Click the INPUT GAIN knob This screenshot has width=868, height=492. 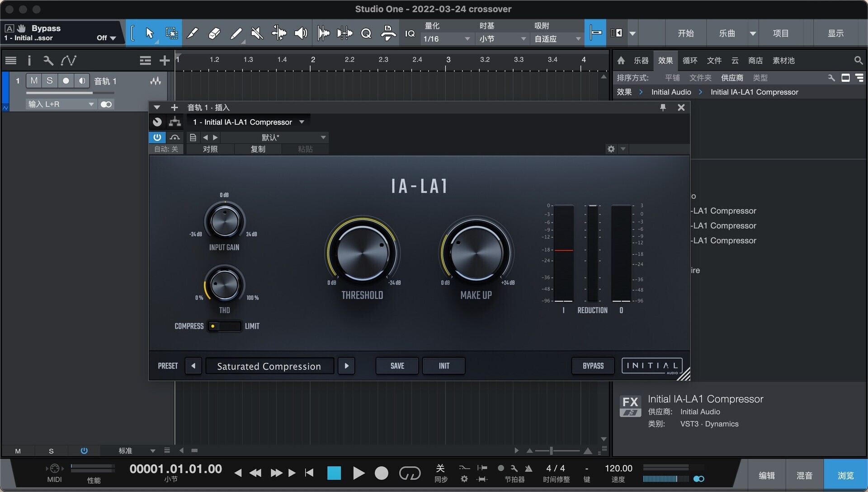(x=224, y=221)
